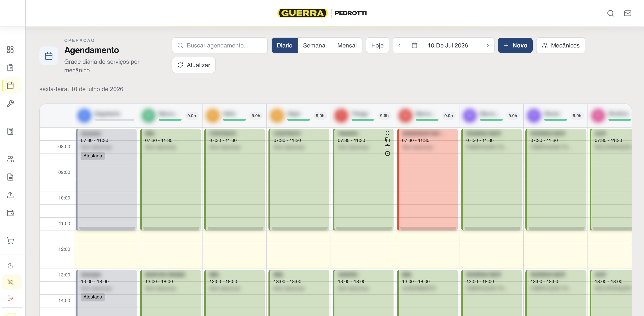Image resolution: width=644 pixels, height=316 pixels.
Task: Click the gray morning Atestado appointment block
Action: point(106,179)
